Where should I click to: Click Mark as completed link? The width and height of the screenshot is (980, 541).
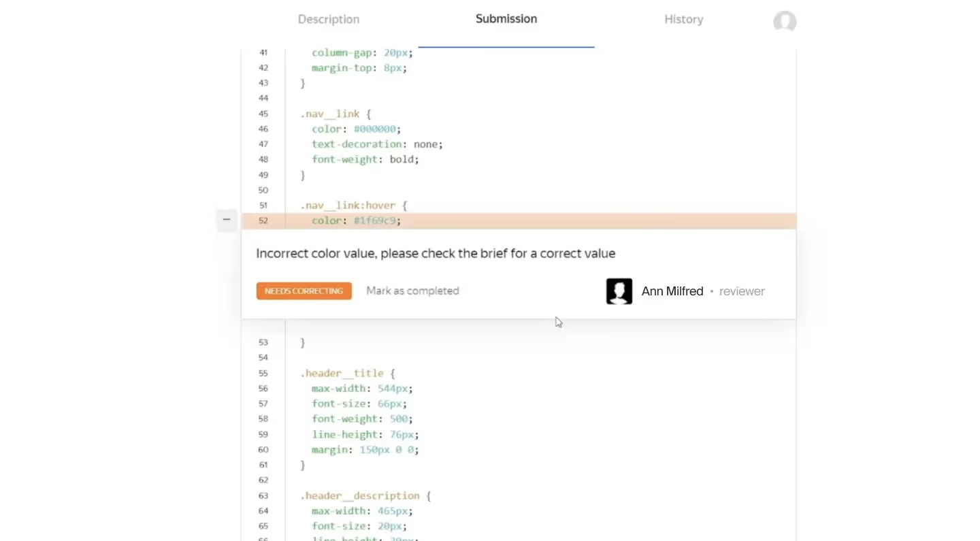[412, 291]
